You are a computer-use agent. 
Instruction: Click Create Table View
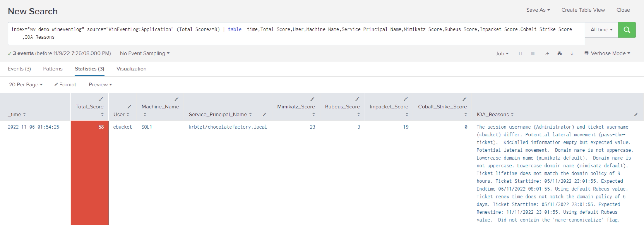coord(583,10)
